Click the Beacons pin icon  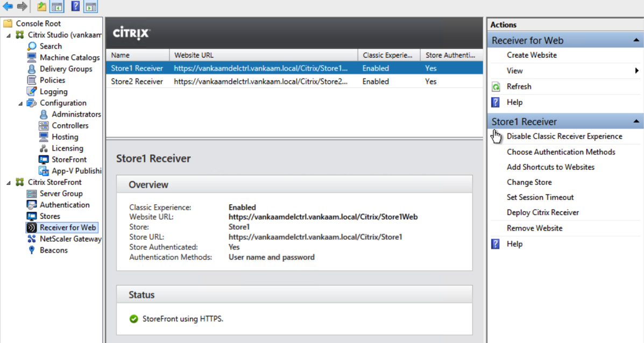[x=32, y=251]
